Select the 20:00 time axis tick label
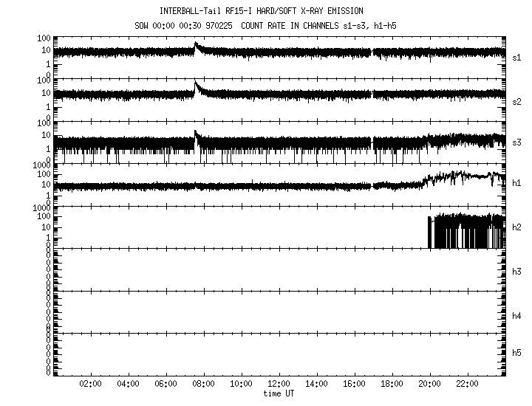The height and width of the screenshot is (406, 532). [430, 385]
